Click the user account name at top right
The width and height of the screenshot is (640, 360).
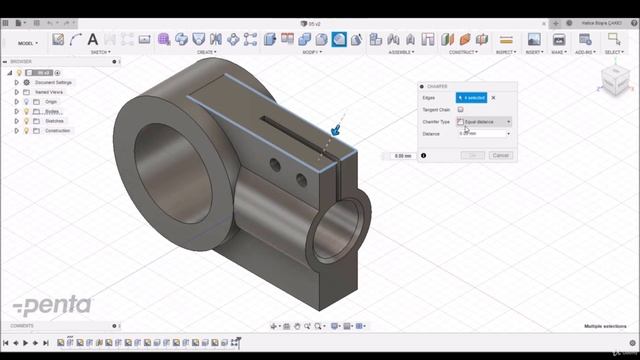click(x=602, y=23)
